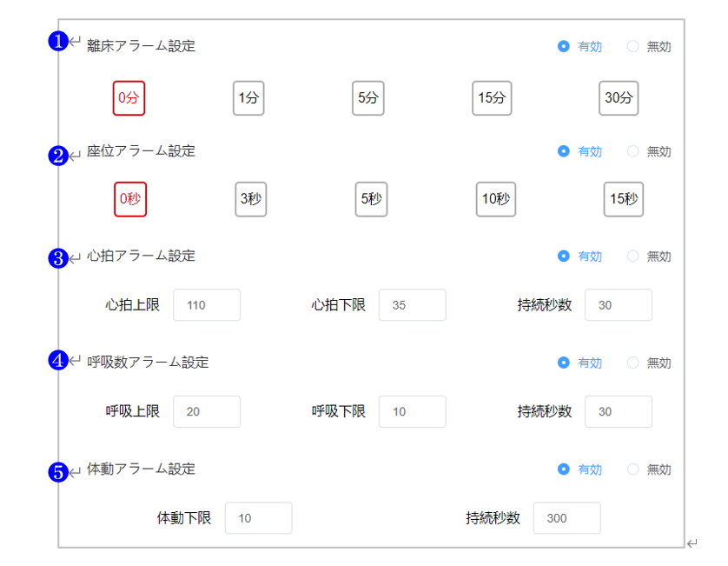Select 10秒 for sitting alarm
This screenshot has width=728, height=566.
point(495,199)
